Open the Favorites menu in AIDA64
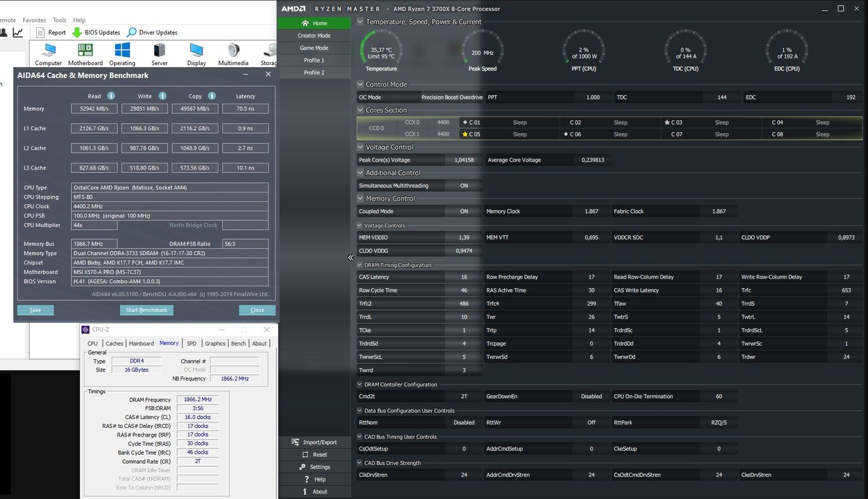This screenshot has height=499, width=868. click(34, 20)
